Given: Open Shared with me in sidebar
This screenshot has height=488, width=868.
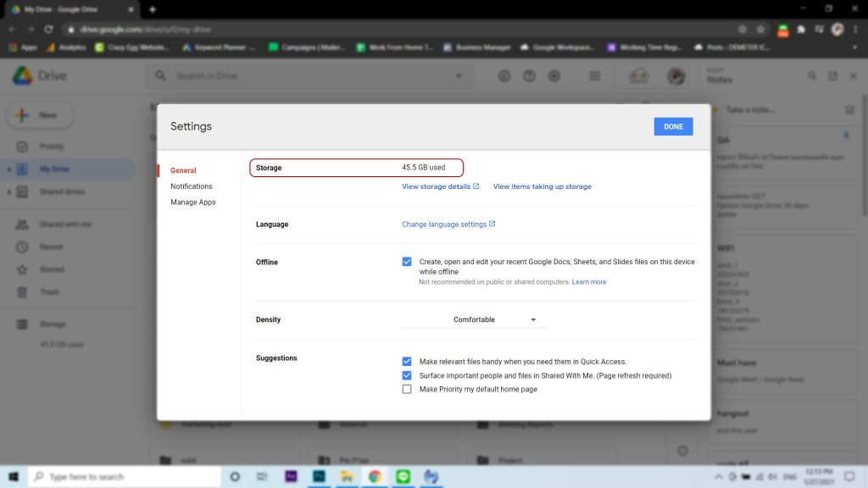Looking at the screenshot, I should click(x=65, y=224).
